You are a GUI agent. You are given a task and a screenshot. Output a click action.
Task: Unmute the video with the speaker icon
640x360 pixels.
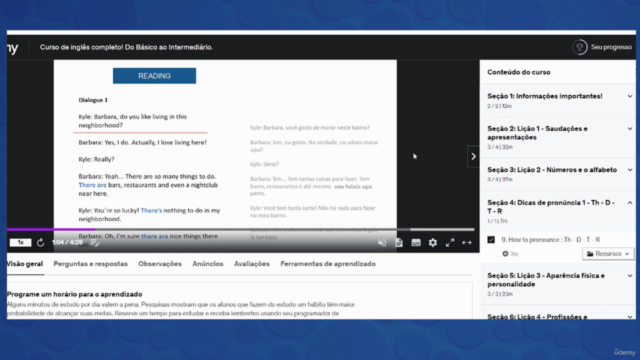click(382, 243)
